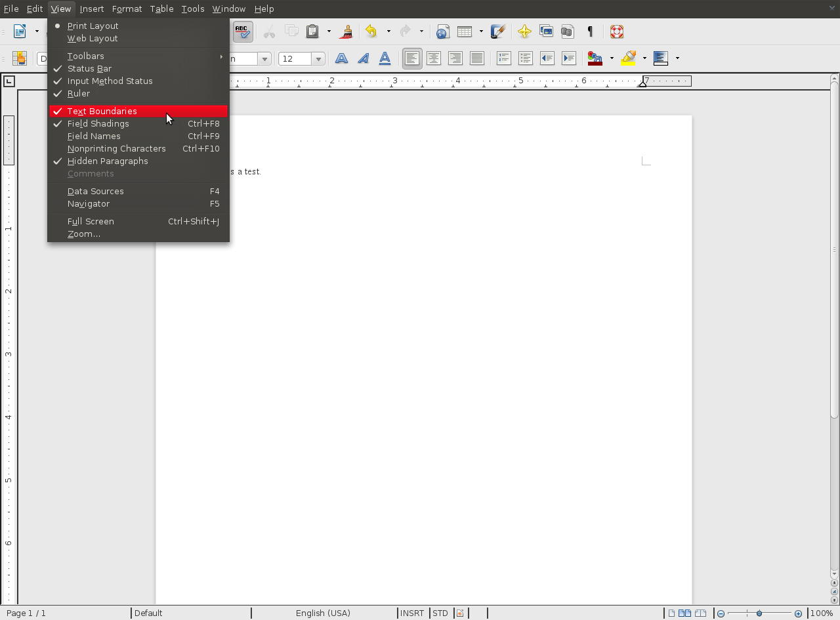Center align text with toolbar icon
840x620 pixels.
tap(434, 58)
